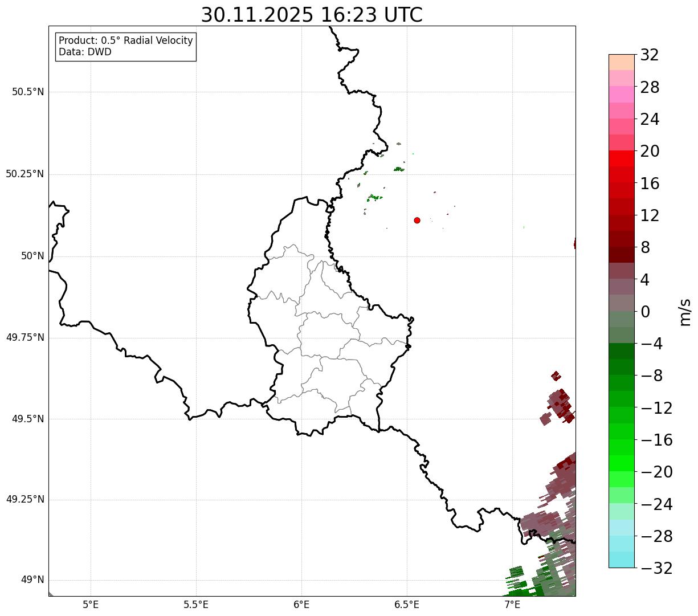This screenshot has height=616, width=698.
Task: Click the 49.75°N latitude label
Action: pyautogui.click(x=25, y=337)
